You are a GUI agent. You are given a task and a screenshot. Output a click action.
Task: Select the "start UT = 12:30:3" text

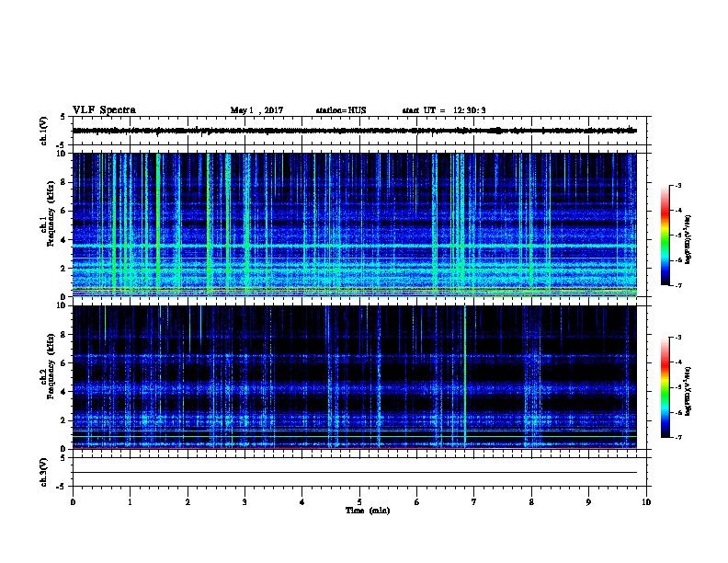tap(444, 110)
